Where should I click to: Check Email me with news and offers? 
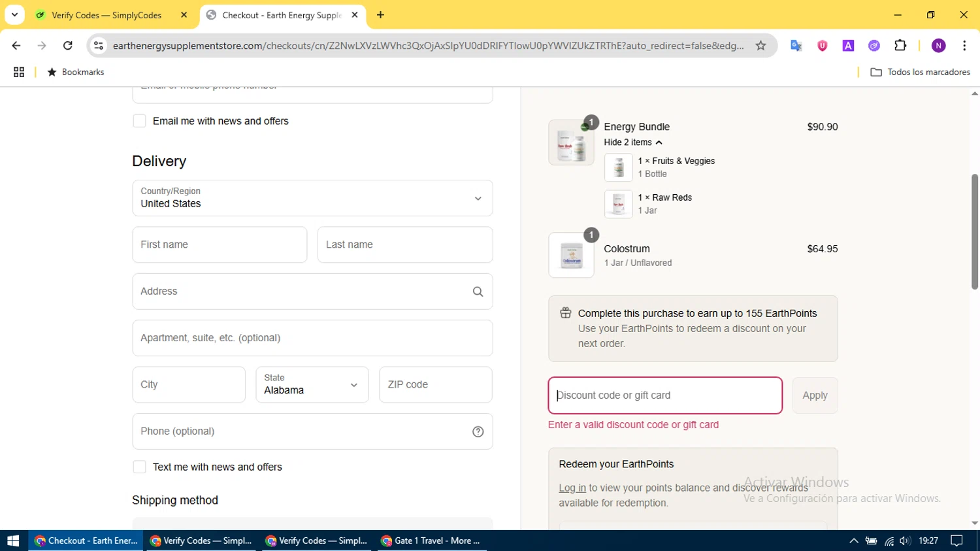(139, 121)
